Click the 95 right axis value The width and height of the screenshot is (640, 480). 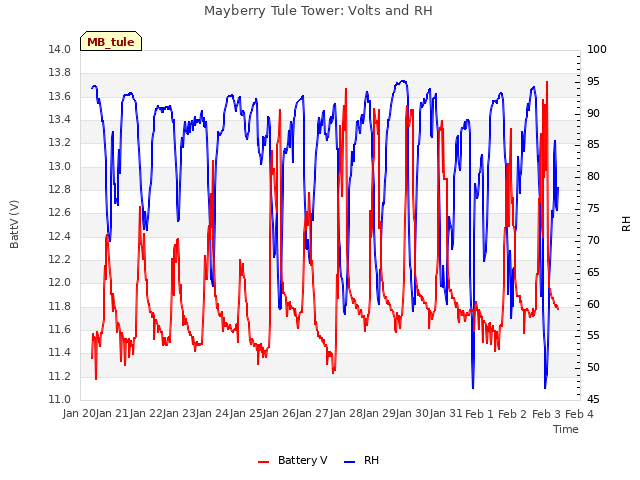593,82
